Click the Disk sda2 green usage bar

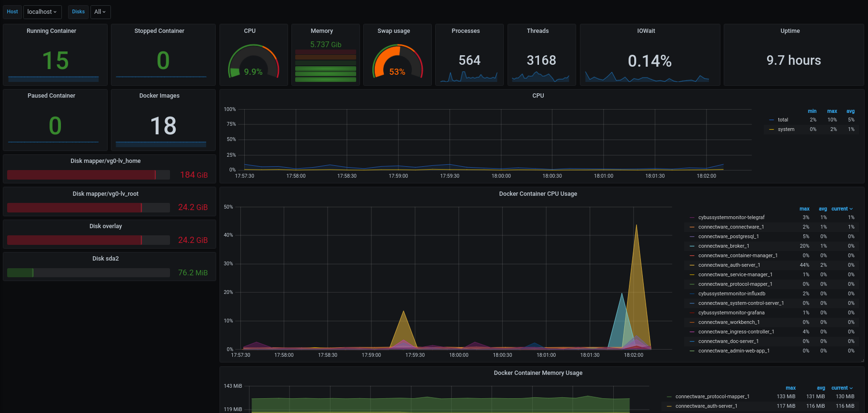click(x=89, y=272)
